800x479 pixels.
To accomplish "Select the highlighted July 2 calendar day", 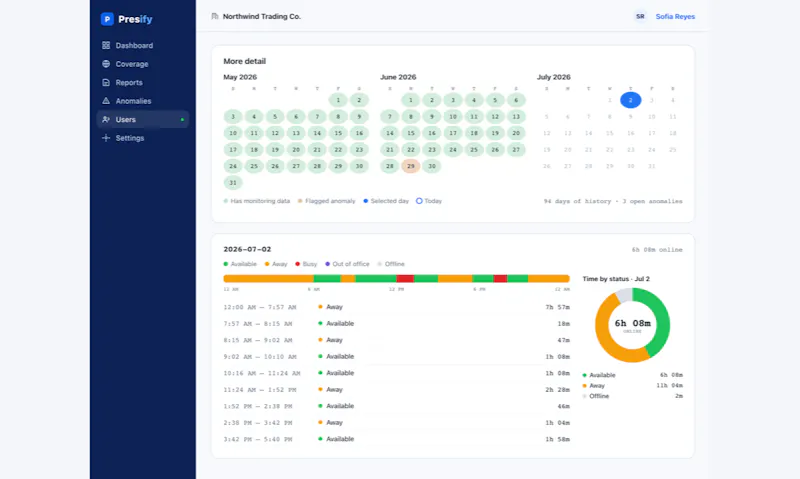I will [x=631, y=100].
